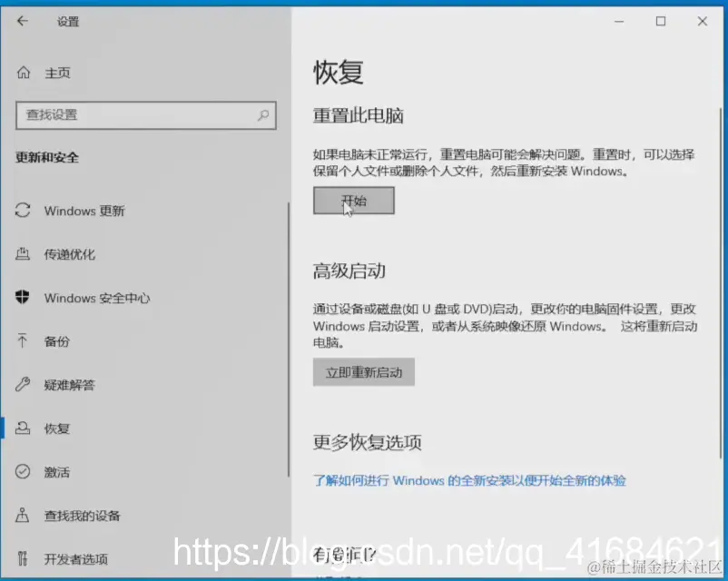
Task: Open 疑难解答 using its wrench icon
Action: click(x=24, y=384)
